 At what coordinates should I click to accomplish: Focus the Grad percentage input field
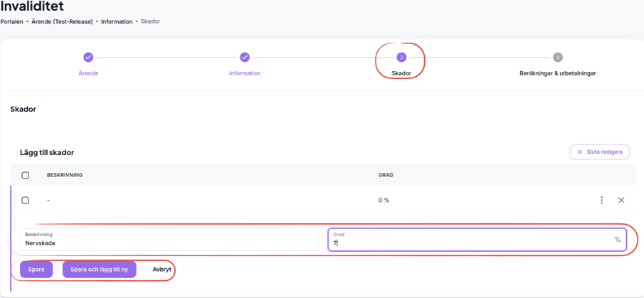click(x=470, y=243)
